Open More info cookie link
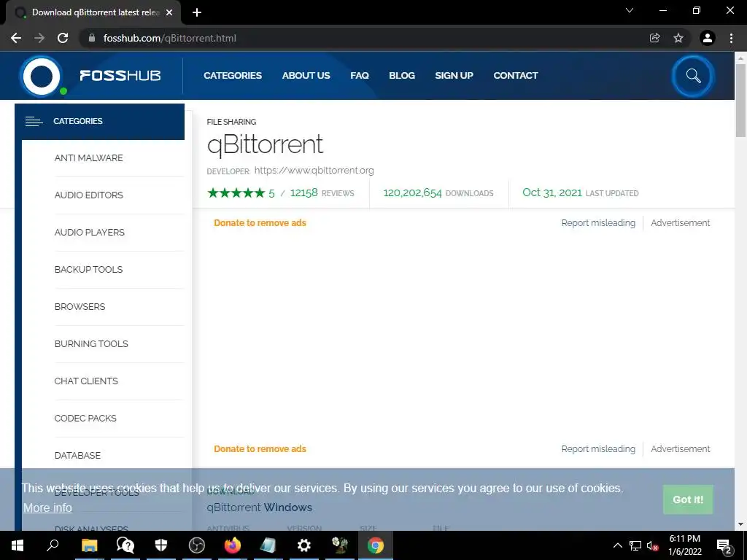 (x=47, y=508)
